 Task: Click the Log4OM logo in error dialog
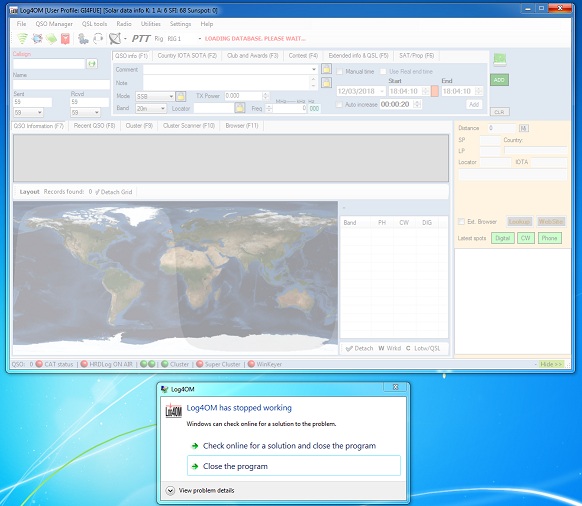click(x=173, y=410)
